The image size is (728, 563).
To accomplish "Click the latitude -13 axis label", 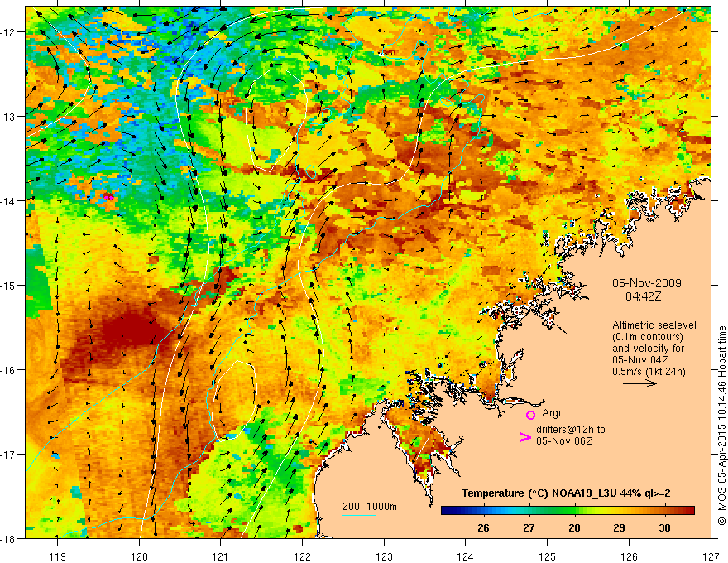I will pos(9,117).
